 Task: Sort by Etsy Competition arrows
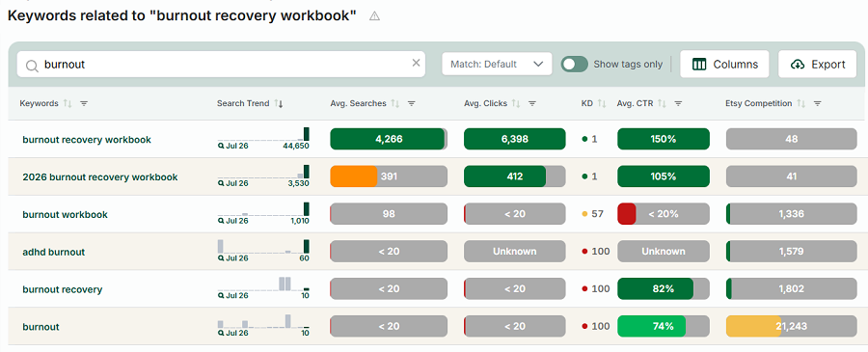point(801,103)
